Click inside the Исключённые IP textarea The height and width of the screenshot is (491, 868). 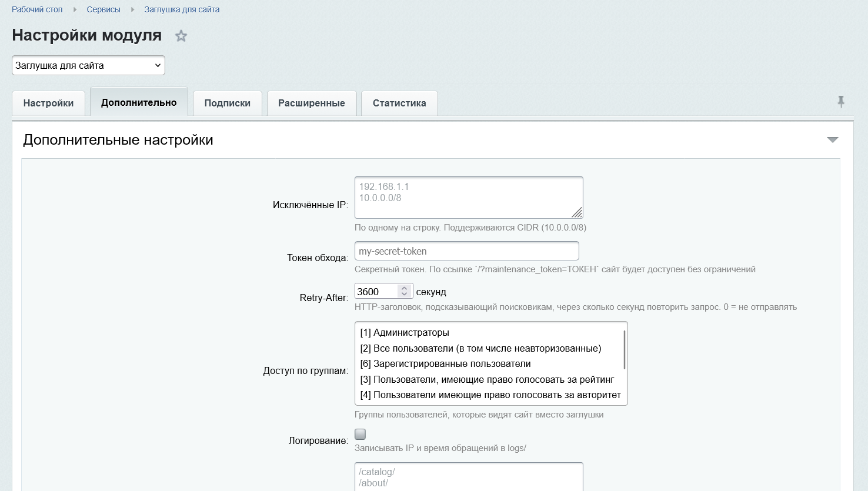click(469, 198)
